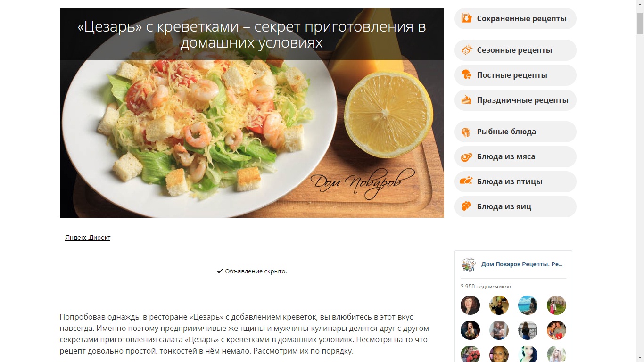Click the 2 950 подписчиков count

[x=486, y=287]
